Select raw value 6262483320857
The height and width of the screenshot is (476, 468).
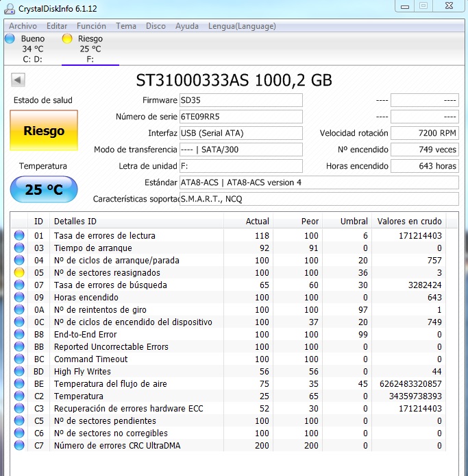click(x=410, y=383)
